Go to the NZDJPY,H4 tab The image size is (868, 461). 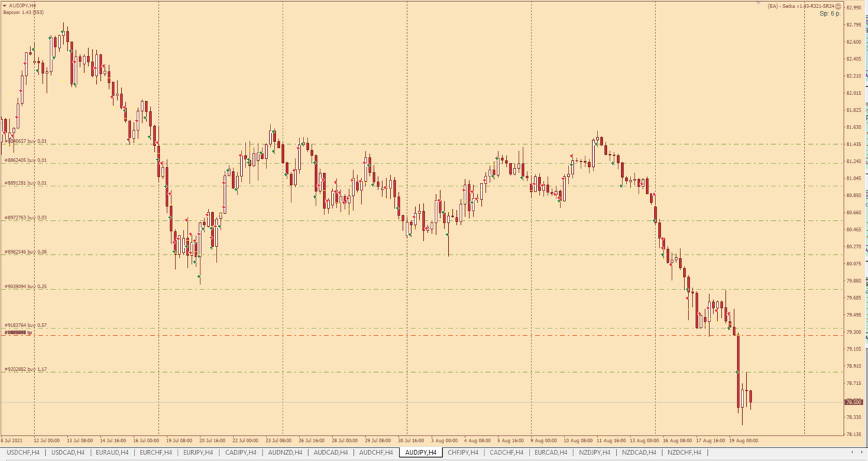click(595, 452)
